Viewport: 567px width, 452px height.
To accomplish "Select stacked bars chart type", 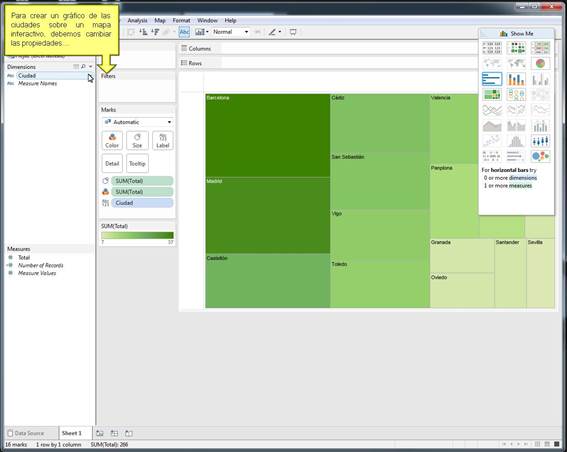I will [516, 79].
